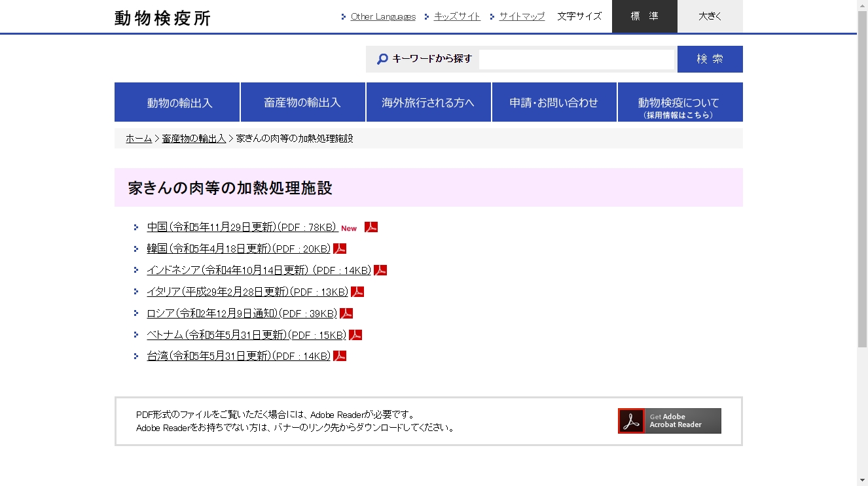Go to 申請・お問い合わせ section
Viewport: 868px width, 486px height.
coord(554,102)
